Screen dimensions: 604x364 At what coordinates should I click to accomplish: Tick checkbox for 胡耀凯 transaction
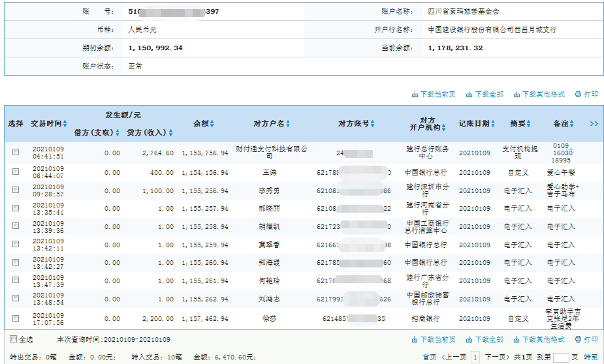[16, 226]
